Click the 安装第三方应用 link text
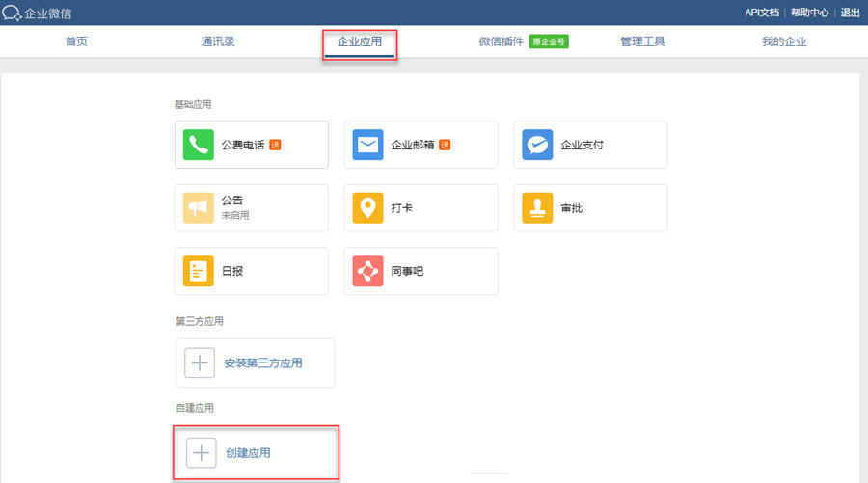Screen dimensions: 868x483 [263, 362]
